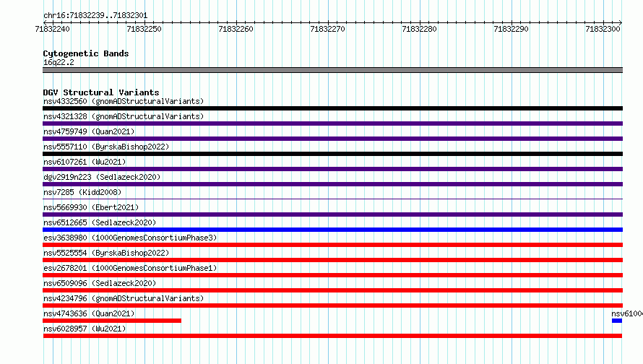Image resolution: width=643 pixels, height=364 pixels.
Task: Click ruler position 71832250
Action: click(x=144, y=29)
